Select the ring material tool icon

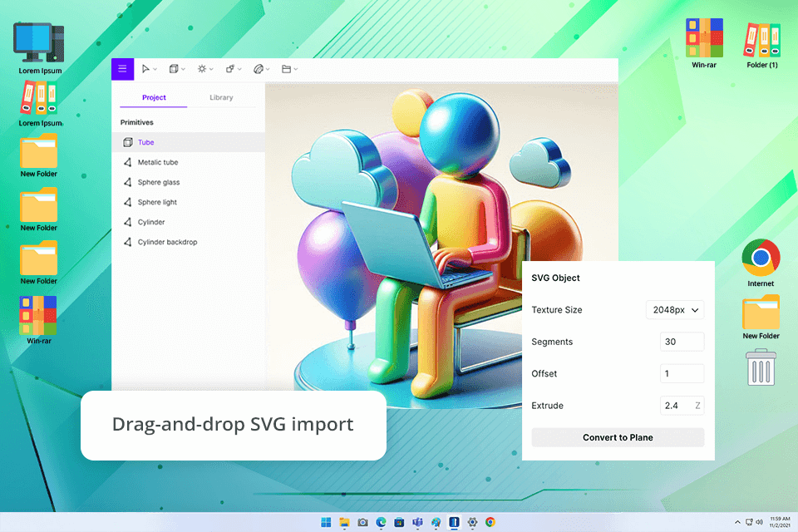pos(258,69)
